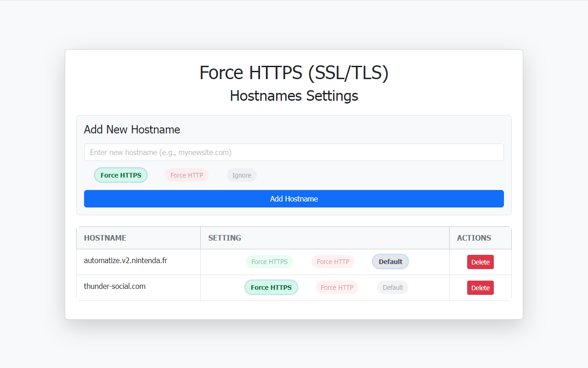
Task: Click the SETTING column header
Action: click(225, 238)
